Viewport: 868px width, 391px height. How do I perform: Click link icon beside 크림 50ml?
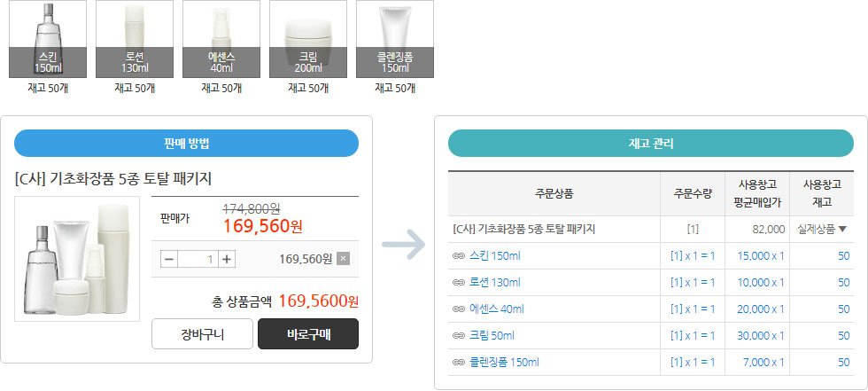[459, 336]
